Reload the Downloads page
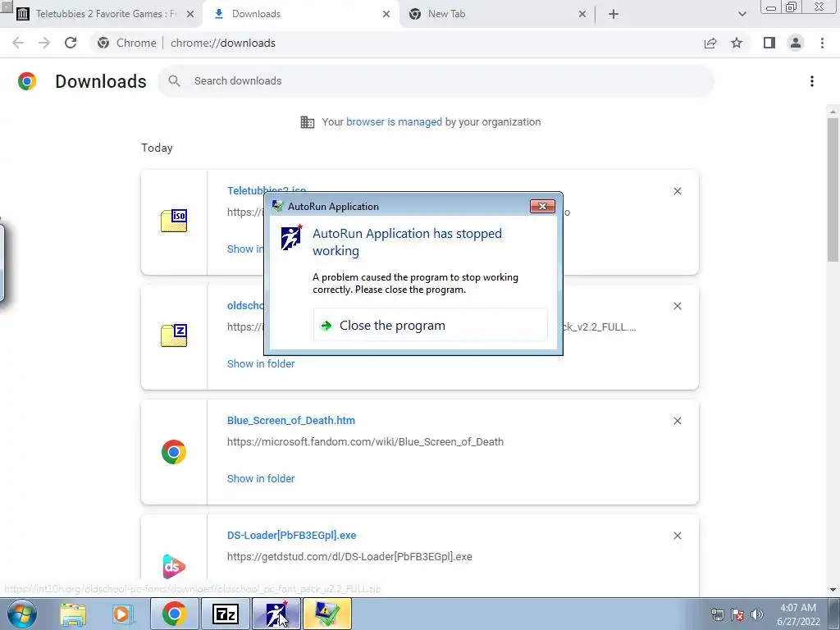Image resolution: width=840 pixels, height=630 pixels. (x=71, y=43)
